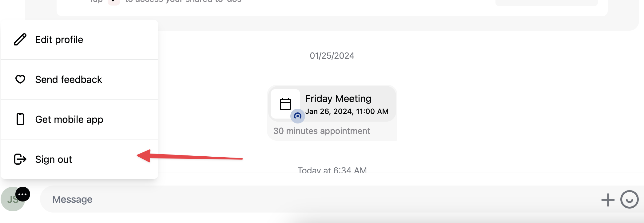Click the heart icon beside Send feedback
The height and width of the screenshot is (223, 644).
click(20, 79)
